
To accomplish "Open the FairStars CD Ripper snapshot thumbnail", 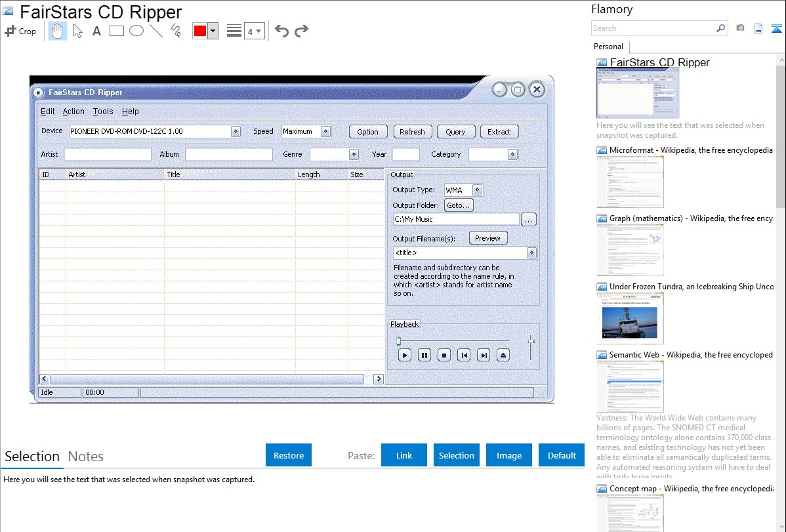I will [638, 94].
